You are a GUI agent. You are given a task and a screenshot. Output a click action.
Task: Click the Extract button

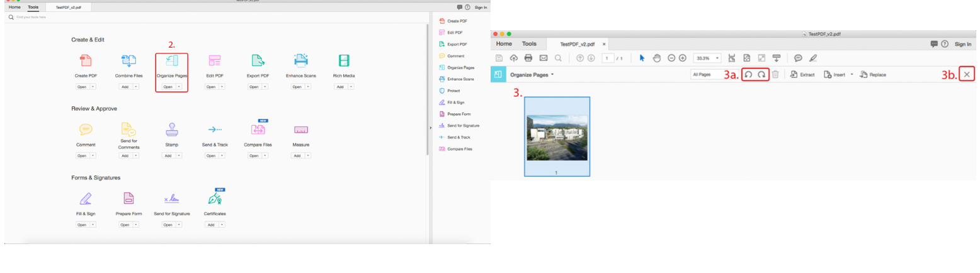(x=802, y=74)
